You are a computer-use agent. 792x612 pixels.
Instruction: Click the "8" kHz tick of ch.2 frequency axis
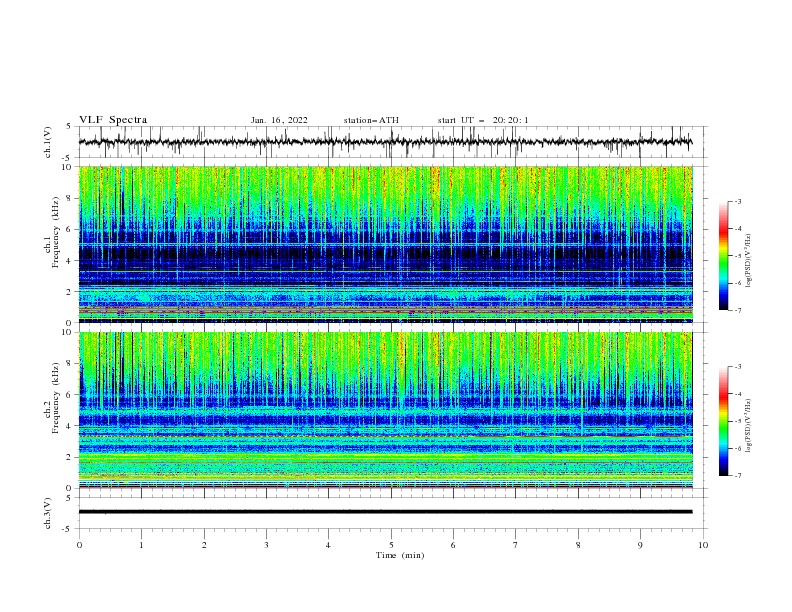[x=69, y=364]
